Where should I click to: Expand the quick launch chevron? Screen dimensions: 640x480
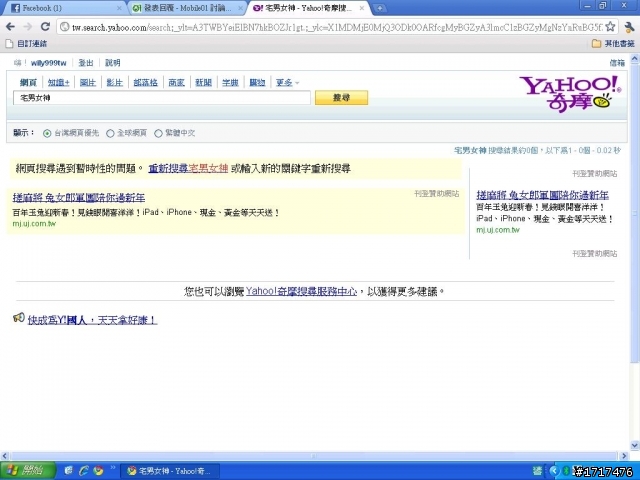tap(113, 468)
